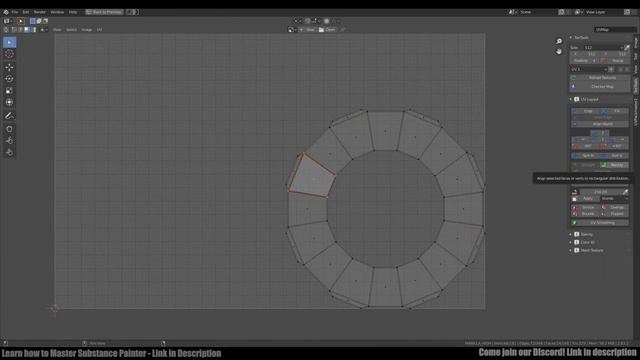The width and height of the screenshot is (640, 360).
Task: Click the size eyedropper icon in TexTools
Action: pos(627,48)
